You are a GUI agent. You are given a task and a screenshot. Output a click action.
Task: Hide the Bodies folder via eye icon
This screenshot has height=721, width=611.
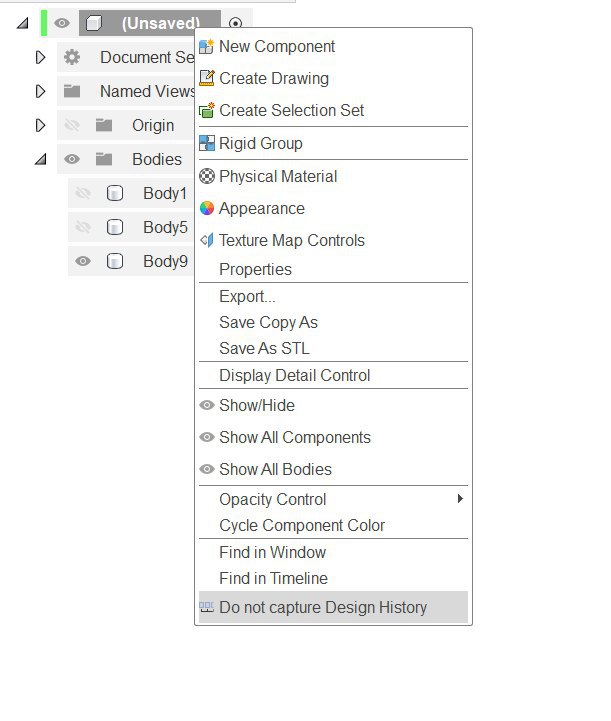[72, 159]
